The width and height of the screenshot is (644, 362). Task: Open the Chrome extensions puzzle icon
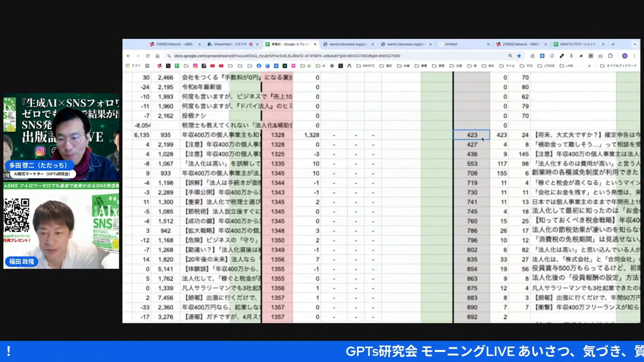610,56
